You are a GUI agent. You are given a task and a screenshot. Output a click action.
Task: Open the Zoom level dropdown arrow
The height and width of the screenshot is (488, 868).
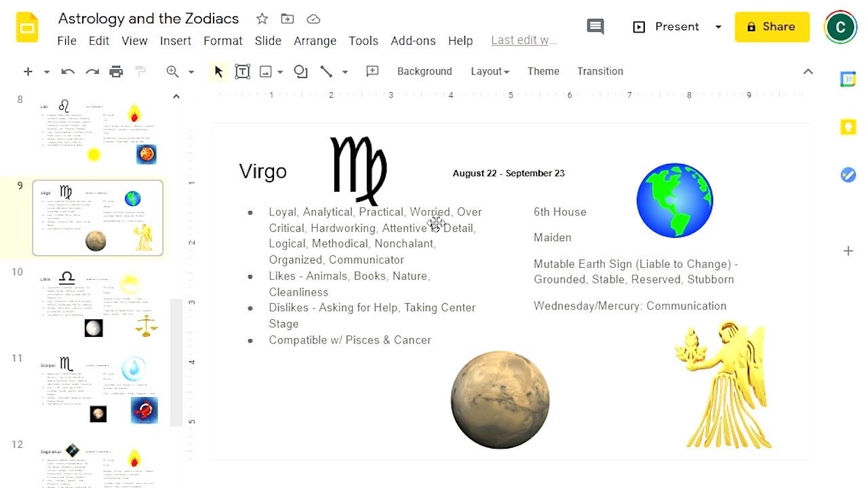[191, 71]
